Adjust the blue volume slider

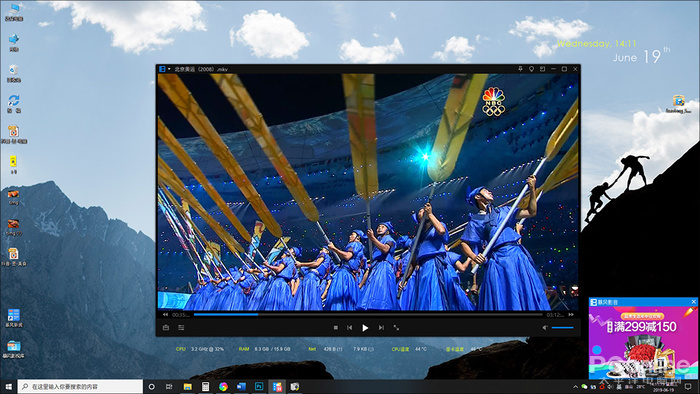click(562, 328)
